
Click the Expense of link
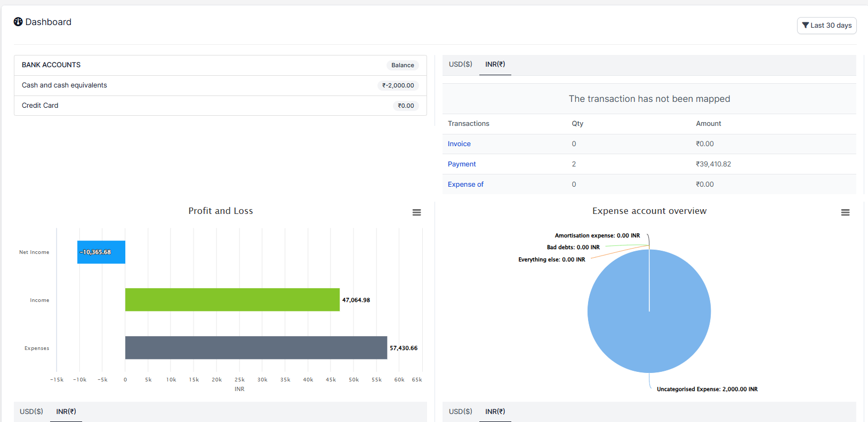tap(465, 185)
